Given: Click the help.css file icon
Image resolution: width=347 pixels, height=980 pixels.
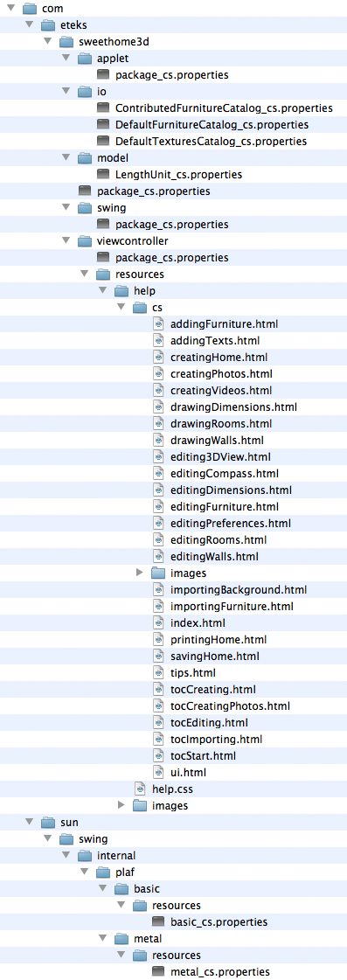Looking at the screenshot, I should pos(141,789).
